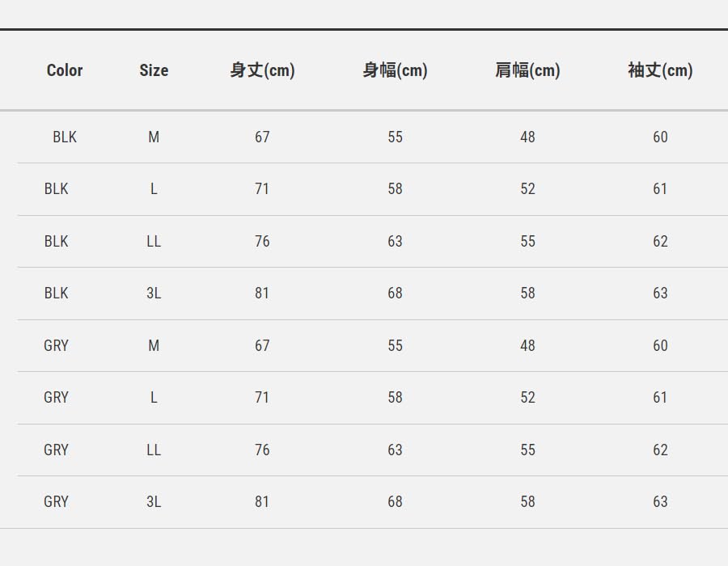Click the Size column header
The width and height of the screenshot is (728, 566).
tap(154, 70)
